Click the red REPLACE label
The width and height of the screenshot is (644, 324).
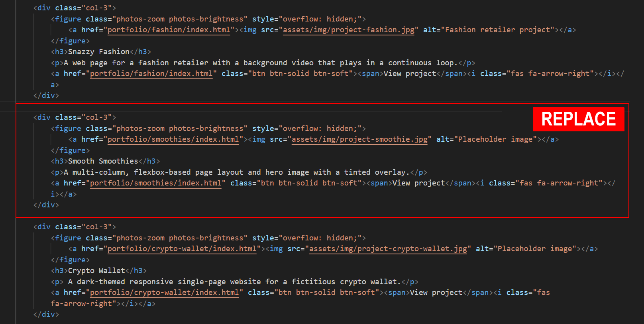tap(578, 119)
